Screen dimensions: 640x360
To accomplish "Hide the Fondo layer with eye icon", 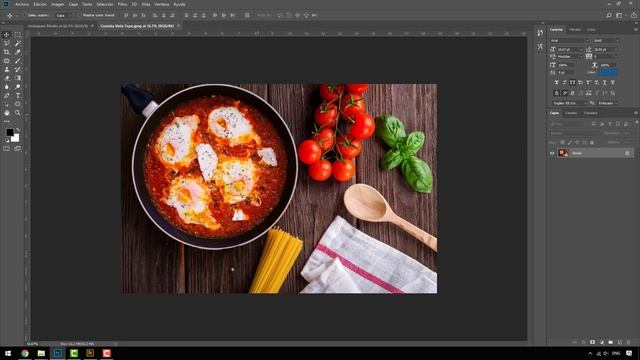I will (x=552, y=153).
